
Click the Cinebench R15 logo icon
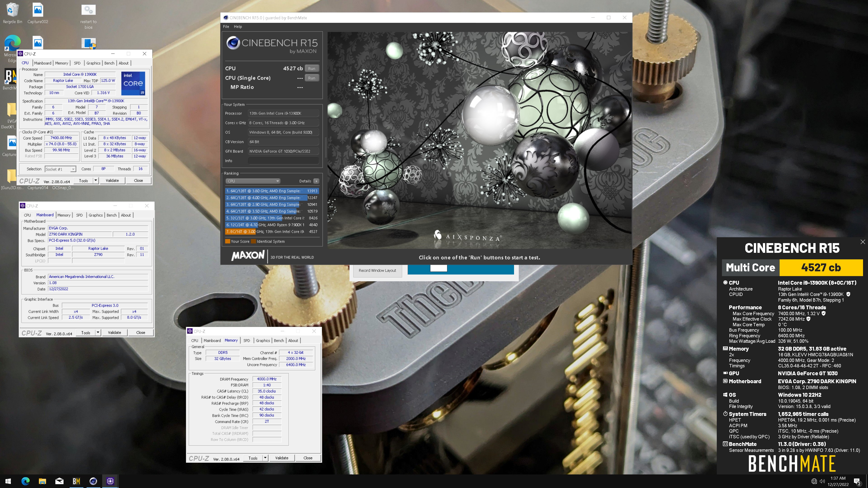pos(233,43)
